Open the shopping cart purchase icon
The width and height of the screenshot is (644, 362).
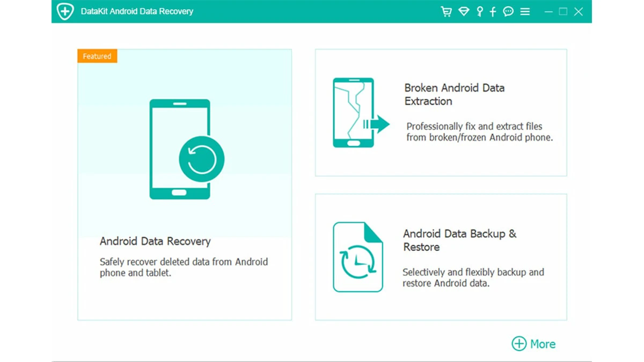pos(446,11)
